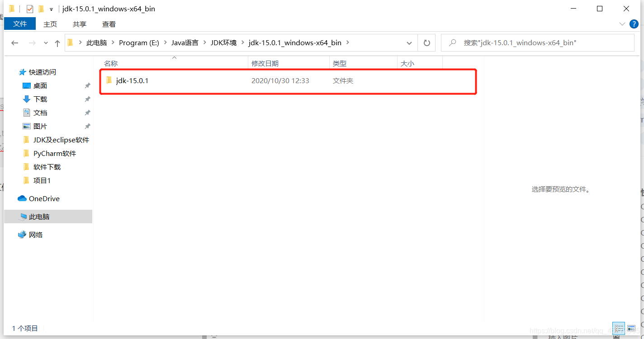Click the pin icon next to 文档
644x339 pixels.
point(87,113)
